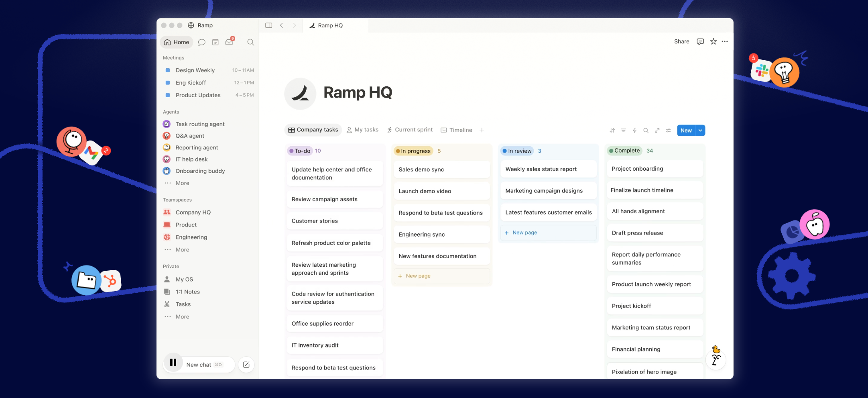The height and width of the screenshot is (398, 868).
Task: Switch to the Company tasks view tab
Action: click(x=313, y=130)
